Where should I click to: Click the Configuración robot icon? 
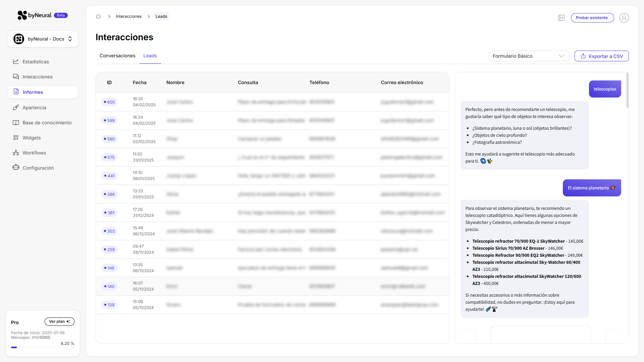(x=16, y=167)
